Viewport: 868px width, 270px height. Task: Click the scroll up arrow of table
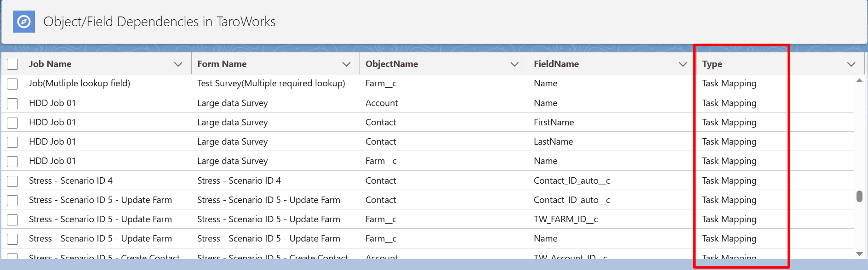(x=859, y=81)
